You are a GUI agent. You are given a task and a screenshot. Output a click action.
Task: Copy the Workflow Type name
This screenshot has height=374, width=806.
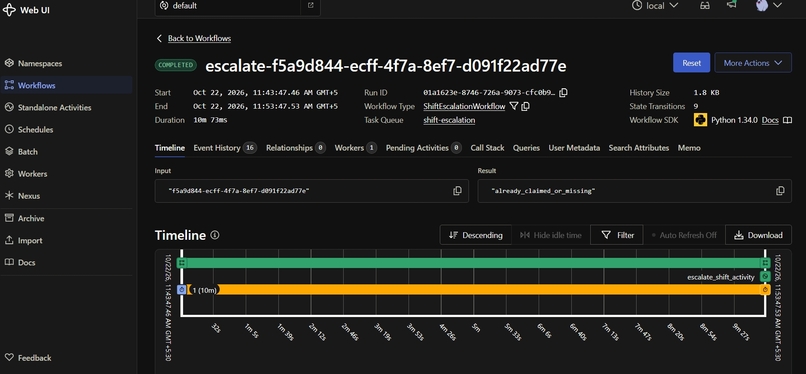(525, 106)
